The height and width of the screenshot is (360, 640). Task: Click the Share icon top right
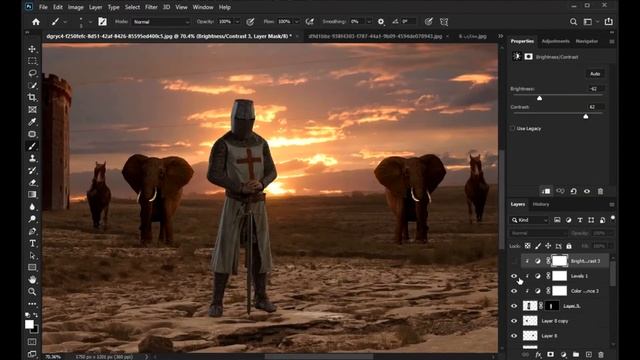[x=609, y=22]
